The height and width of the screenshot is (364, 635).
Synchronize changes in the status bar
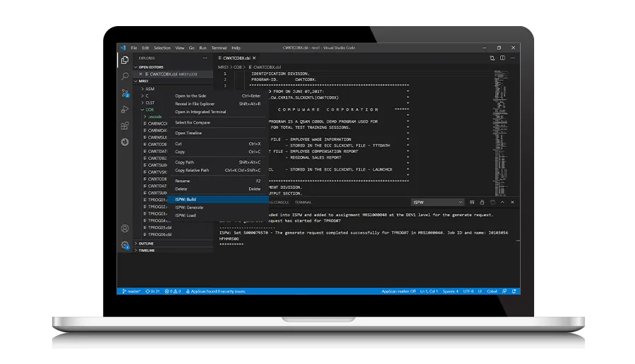point(152,291)
